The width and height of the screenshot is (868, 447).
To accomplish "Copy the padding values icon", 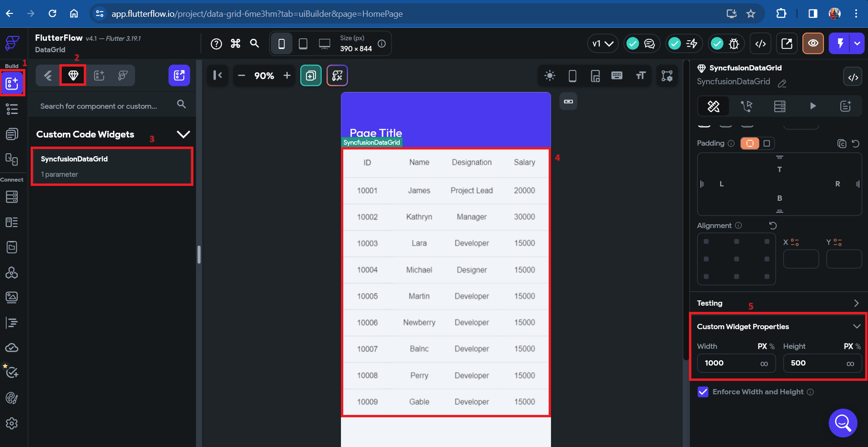I will [x=842, y=143].
